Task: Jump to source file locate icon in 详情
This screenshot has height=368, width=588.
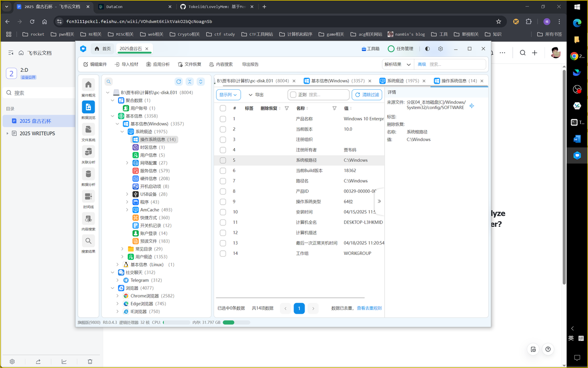Action: click(472, 106)
